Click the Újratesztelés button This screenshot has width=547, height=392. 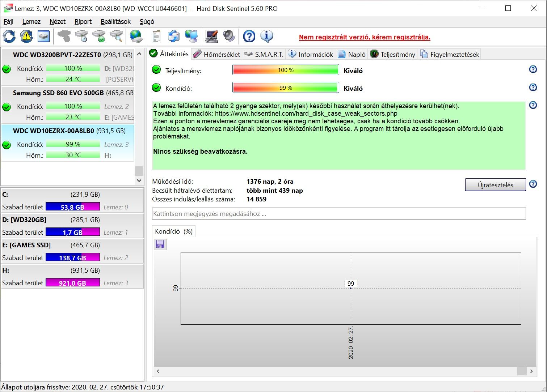point(495,185)
